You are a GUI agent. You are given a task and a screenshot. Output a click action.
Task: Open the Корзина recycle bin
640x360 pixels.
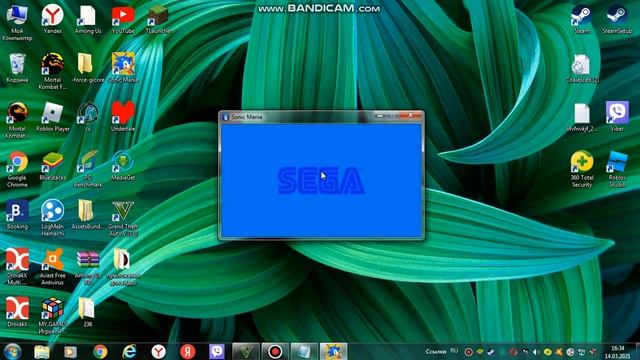(x=17, y=68)
